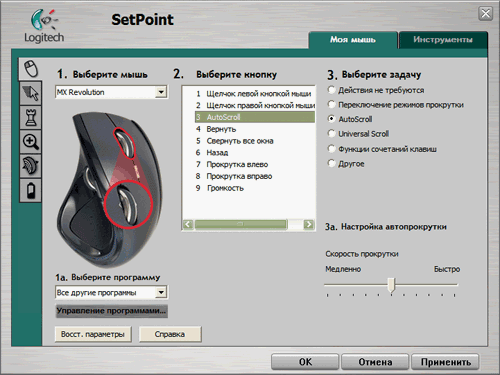Select the chess rook game settings icon

tap(31, 117)
